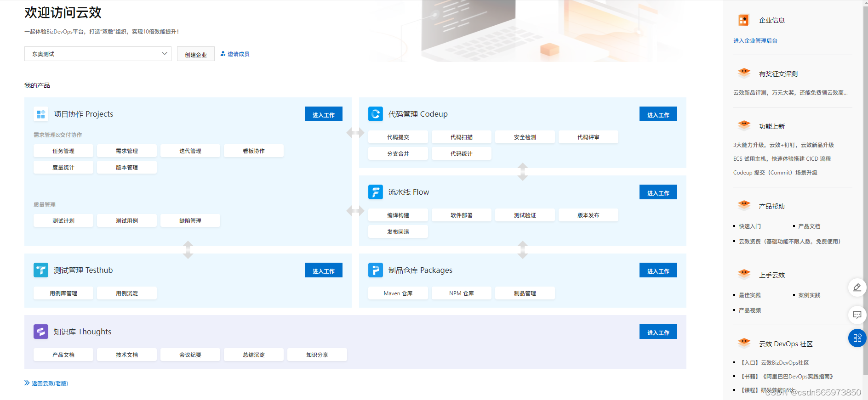The width and height of the screenshot is (868, 400).
Task: Open the 东奥测试 organization dropdown
Action: [x=98, y=54]
